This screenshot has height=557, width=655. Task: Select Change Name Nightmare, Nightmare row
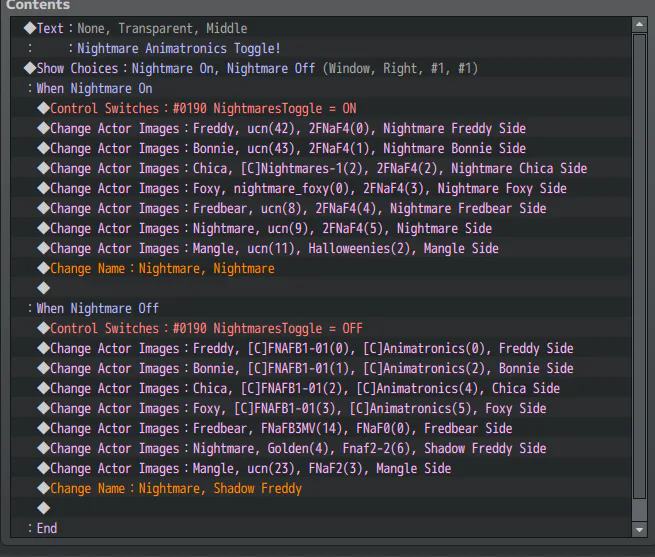click(x=321, y=268)
